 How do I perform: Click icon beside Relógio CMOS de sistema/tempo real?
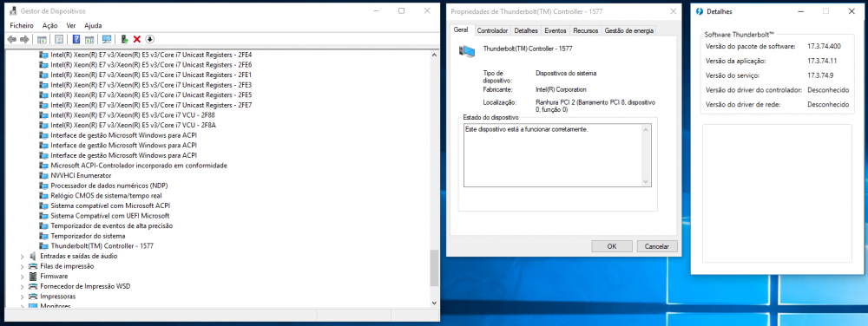point(44,196)
